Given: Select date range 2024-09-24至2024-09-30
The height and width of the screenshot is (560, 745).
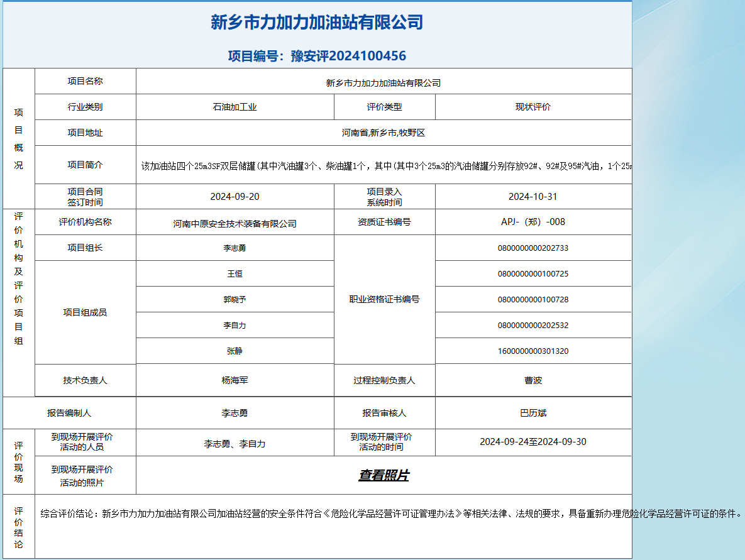Looking at the screenshot, I should [533, 442].
